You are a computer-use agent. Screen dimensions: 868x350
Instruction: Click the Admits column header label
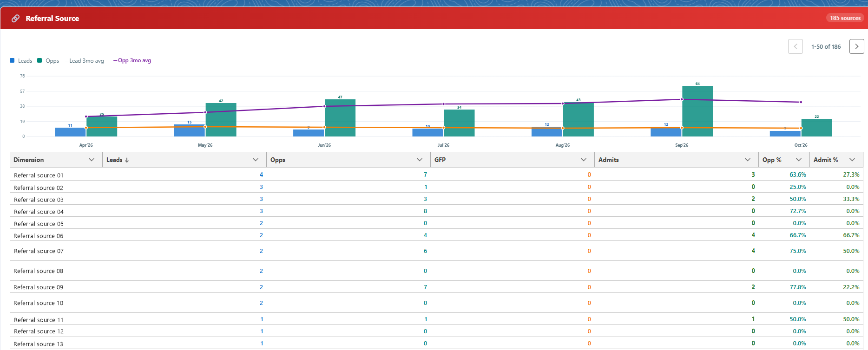pos(608,160)
